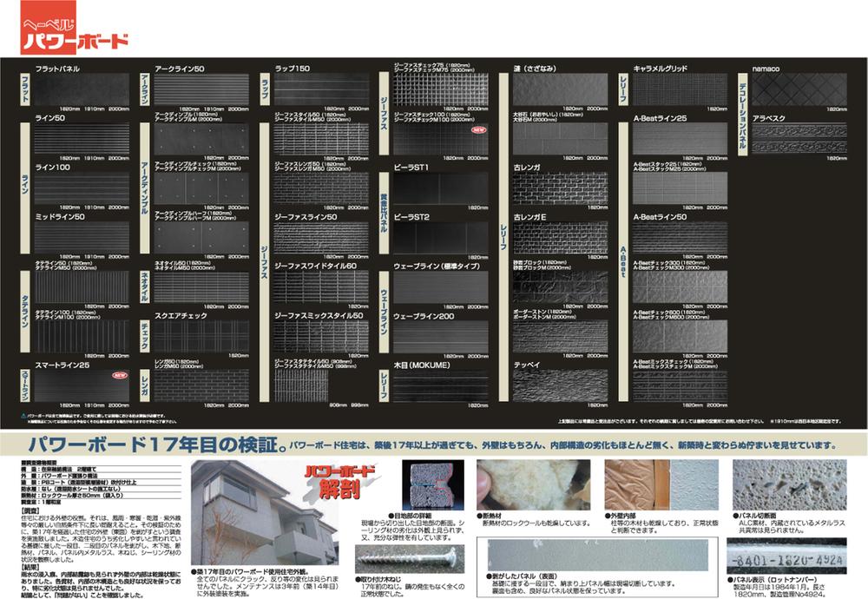Click the red パワーボード logo at top left
The width and height of the screenshot is (868, 599).
(x=75, y=35)
